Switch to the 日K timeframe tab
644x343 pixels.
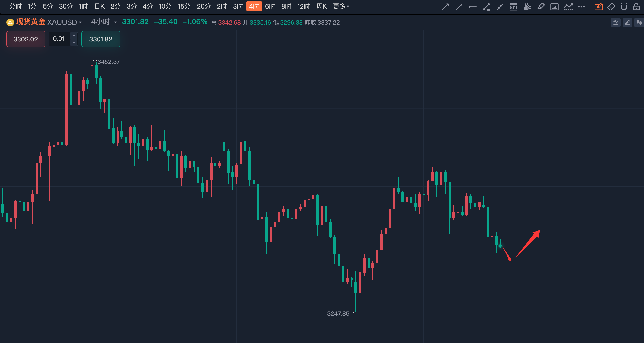pyautogui.click(x=99, y=6)
